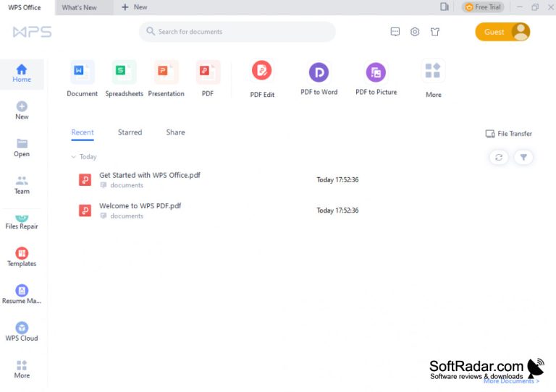Open the feedback message icon
Image resolution: width=556 pixels, height=392 pixels.
point(395,32)
